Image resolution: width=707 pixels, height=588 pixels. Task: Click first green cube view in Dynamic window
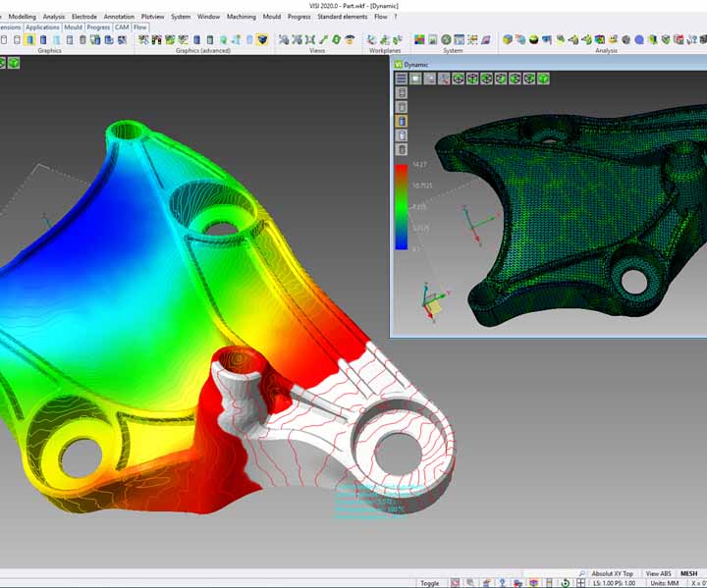click(459, 79)
